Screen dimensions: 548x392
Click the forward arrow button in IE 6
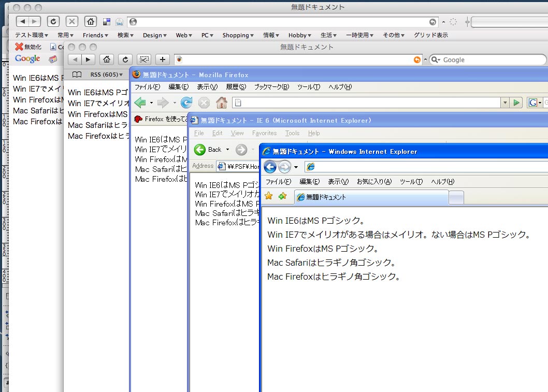click(x=241, y=150)
